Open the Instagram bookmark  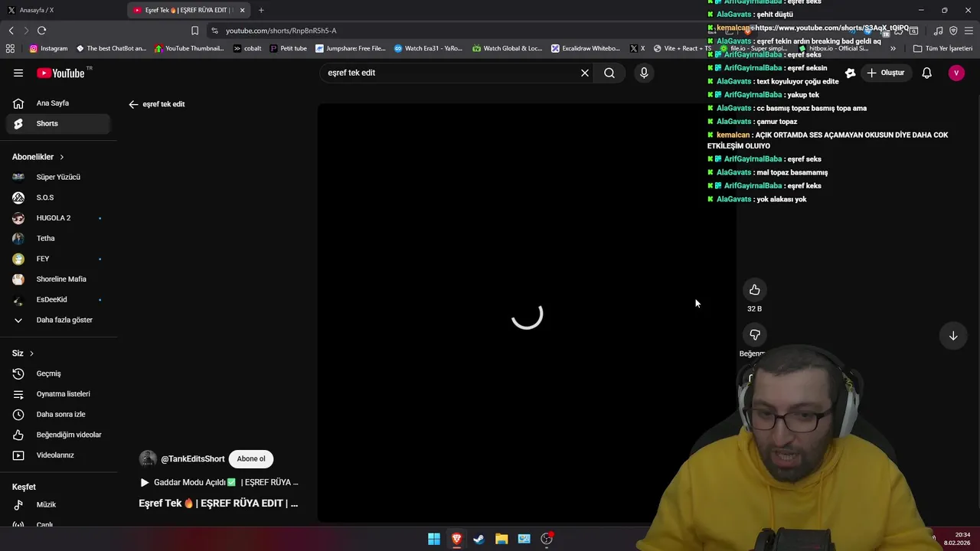pos(48,48)
